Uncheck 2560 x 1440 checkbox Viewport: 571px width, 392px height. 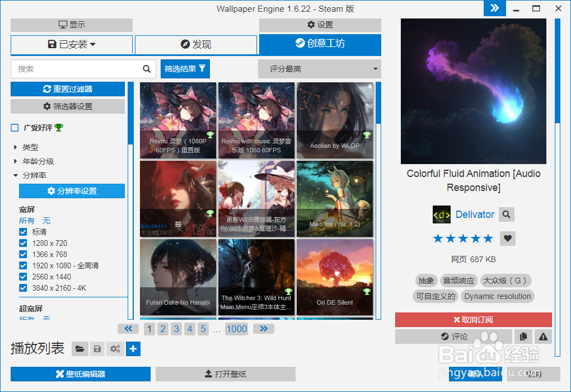23,277
